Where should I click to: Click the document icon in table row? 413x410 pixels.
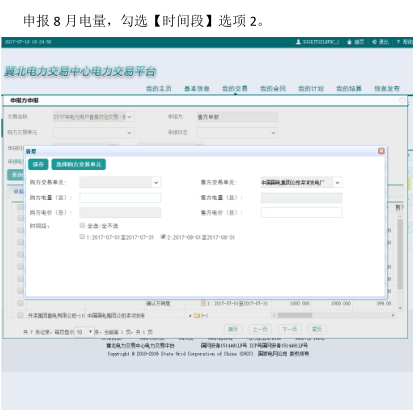203,303
